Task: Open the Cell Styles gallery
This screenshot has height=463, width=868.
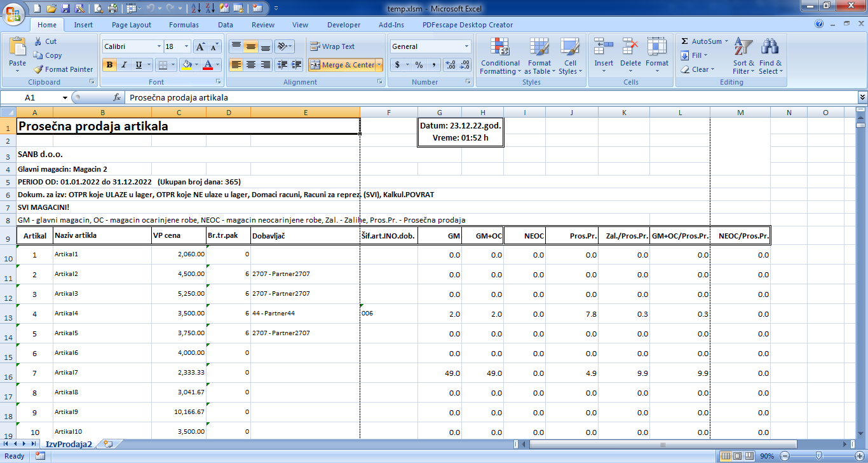Action: tap(571, 55)
